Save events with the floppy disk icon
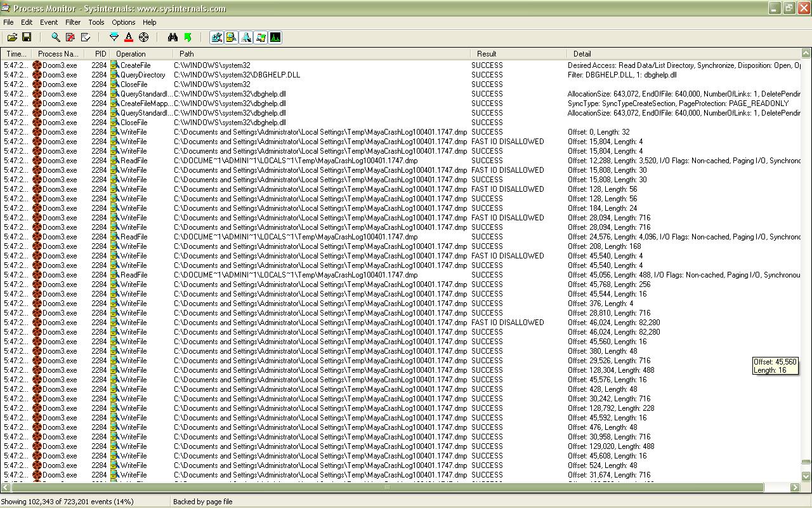This screenshot has height=508, width=812. tap(27, 37)
